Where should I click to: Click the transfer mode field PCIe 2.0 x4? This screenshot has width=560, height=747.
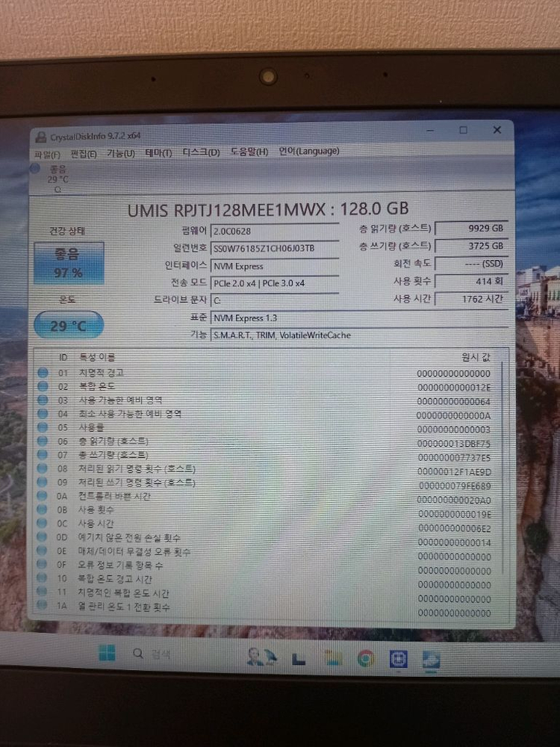[x=274, y=283]
